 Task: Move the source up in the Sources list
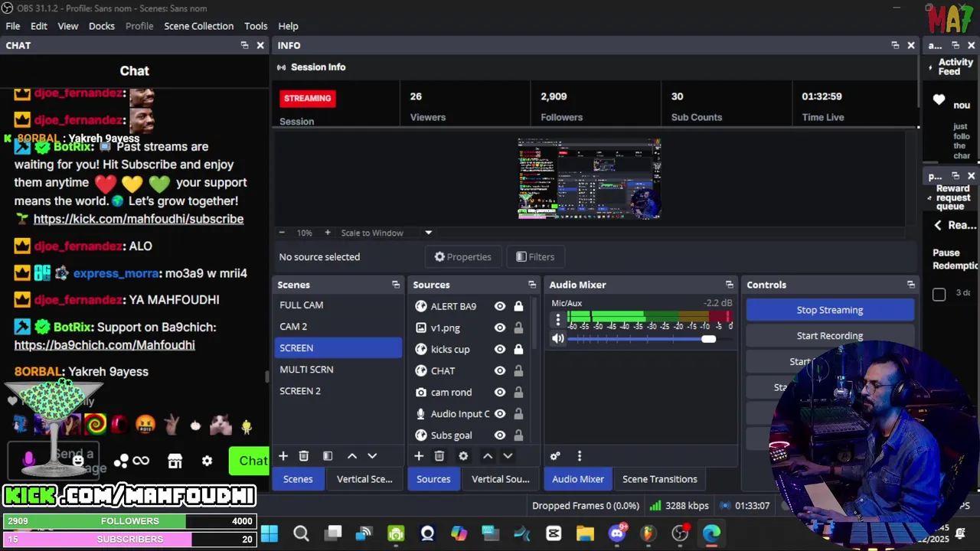pos(488,456)
